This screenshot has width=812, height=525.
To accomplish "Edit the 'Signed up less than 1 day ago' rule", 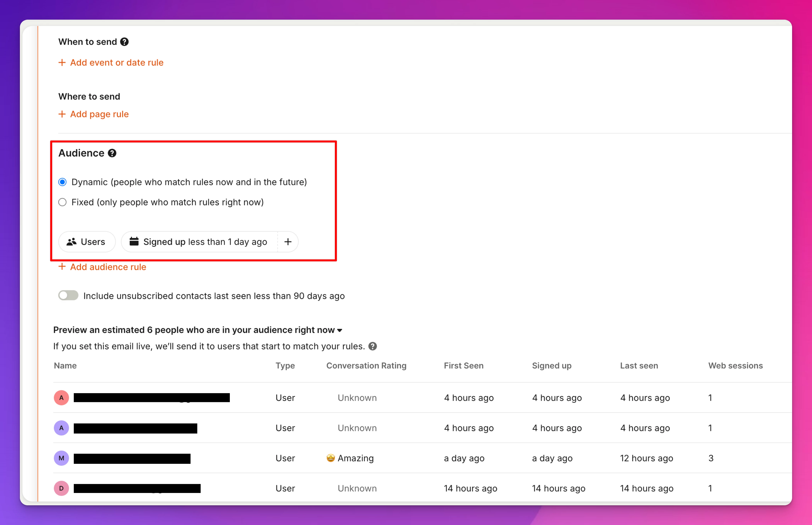I will [x=200, y=242].
